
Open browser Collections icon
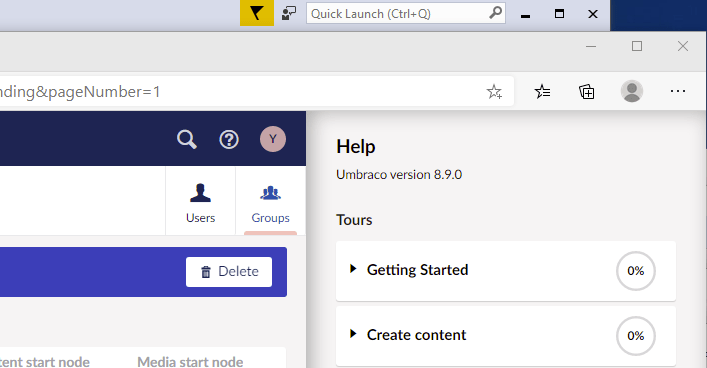587,92
